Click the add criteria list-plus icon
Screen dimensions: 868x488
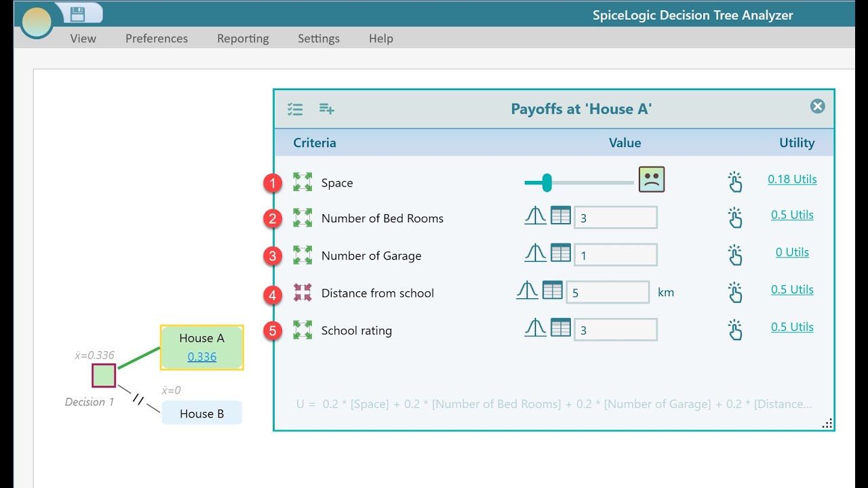click(x=327, y=109)
